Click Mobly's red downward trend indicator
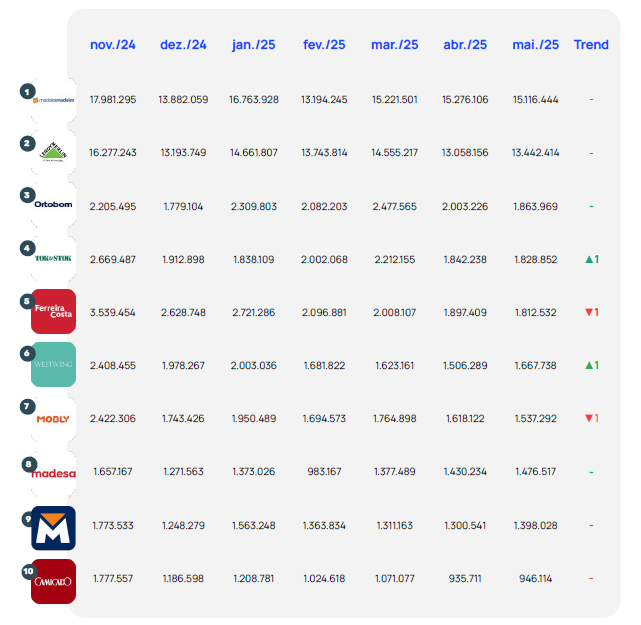This screenshot has width=641, height=625. click(x=591, y=418)
